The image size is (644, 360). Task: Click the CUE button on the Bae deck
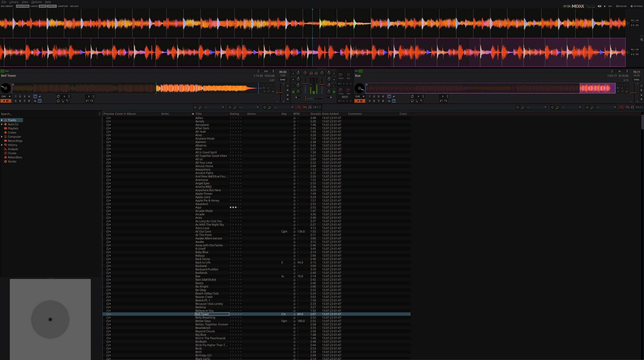(x=357, y=96)
